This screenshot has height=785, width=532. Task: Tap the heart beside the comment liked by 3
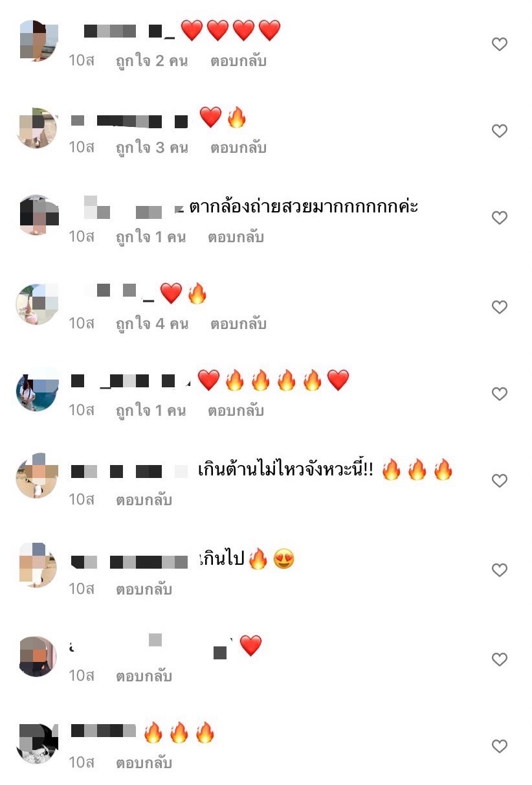point(499,131)
